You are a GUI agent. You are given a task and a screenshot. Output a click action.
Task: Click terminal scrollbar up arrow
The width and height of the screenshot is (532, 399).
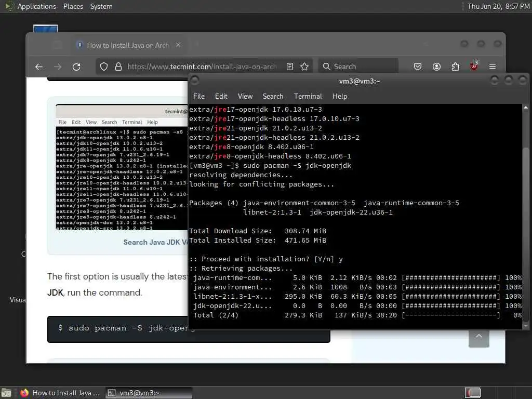point(526,108)
